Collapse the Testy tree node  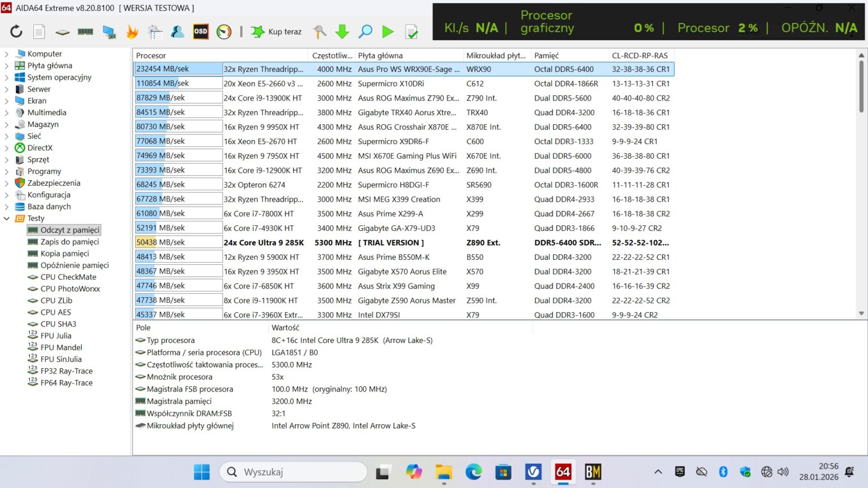[x=7, y=219]
